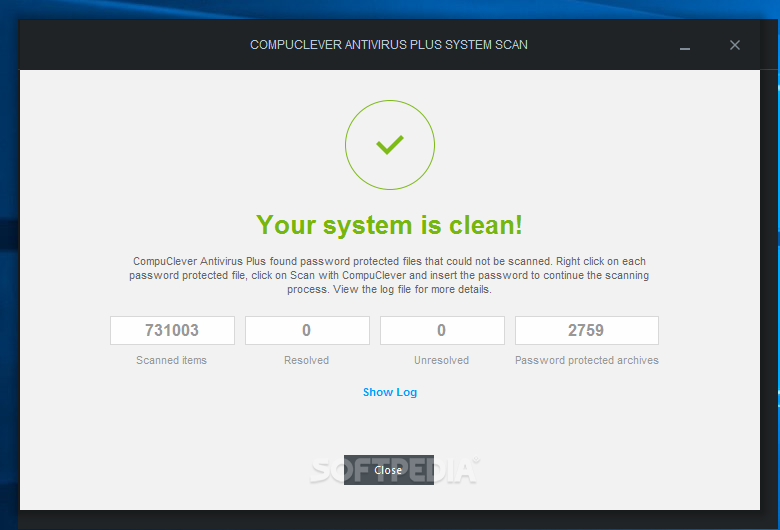
Task: Select the 2759 password protected archives value
Action: click(586, 330)
